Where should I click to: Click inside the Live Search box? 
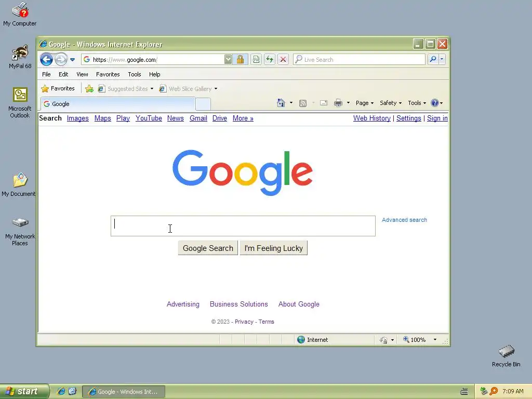coord(359,60)
